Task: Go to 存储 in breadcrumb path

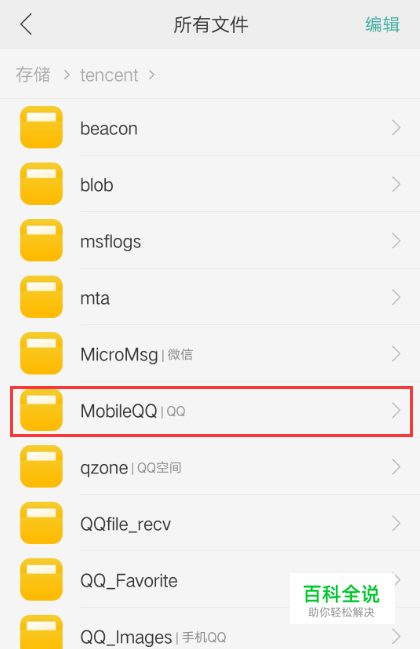Action: (x=33, y=75)
